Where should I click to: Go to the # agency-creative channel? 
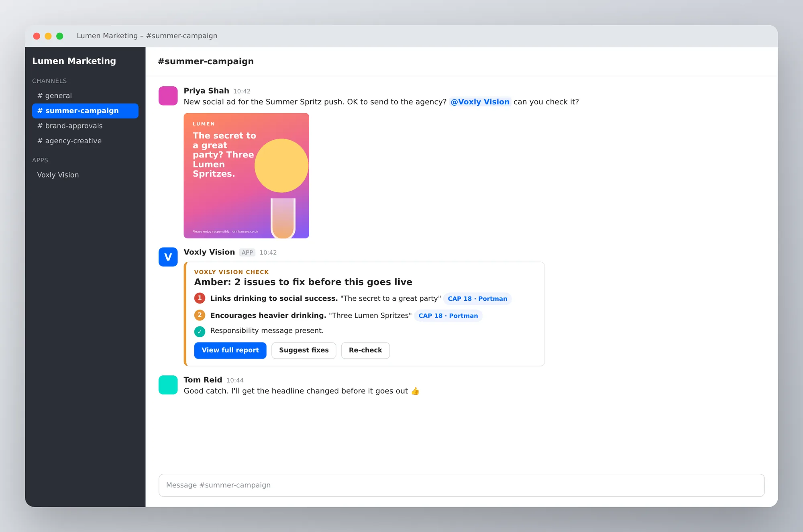[85, 141]
